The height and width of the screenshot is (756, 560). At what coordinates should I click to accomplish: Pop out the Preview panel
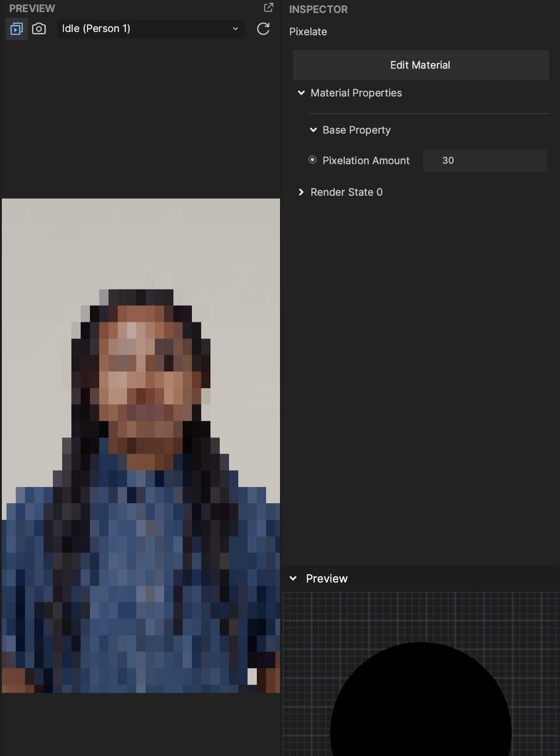[x=269, y=8]
